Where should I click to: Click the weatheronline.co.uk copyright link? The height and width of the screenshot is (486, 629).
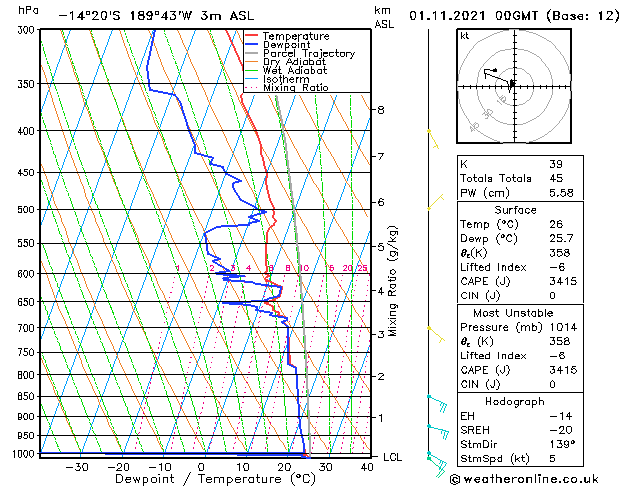click(524, 479)
